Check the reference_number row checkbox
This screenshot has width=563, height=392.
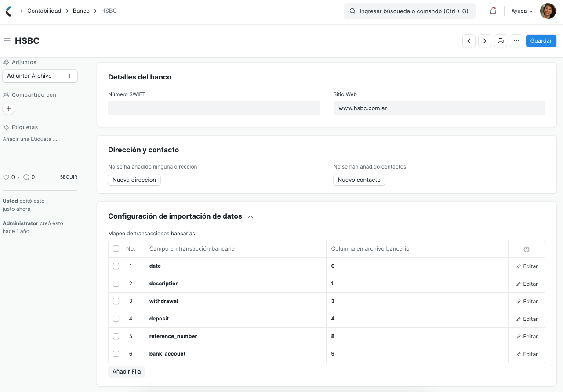(116, 336)
